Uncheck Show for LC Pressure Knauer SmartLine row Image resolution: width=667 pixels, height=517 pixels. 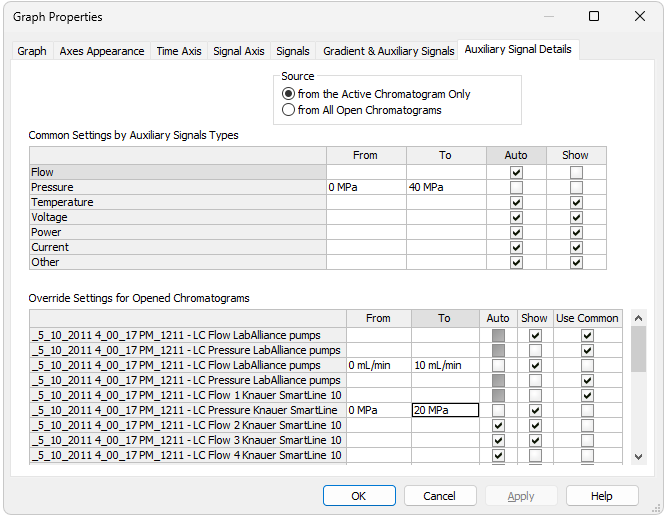point(535,411)
